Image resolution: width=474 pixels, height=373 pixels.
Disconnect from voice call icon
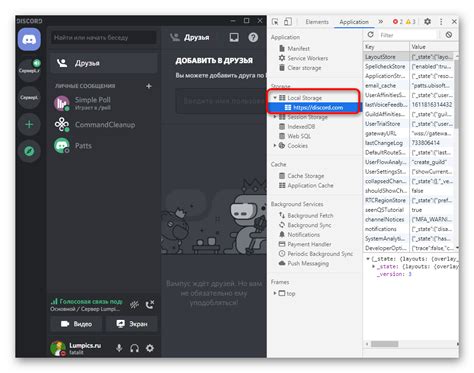coord(150,304)
